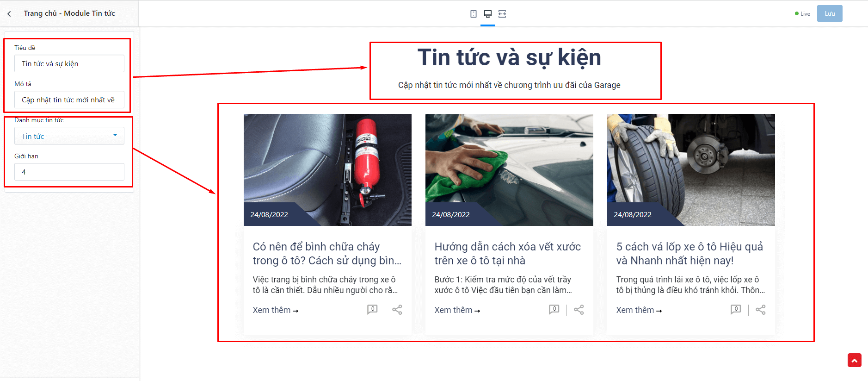This screenshot has width=868, height=381.
Task: Share the scratch removal article
Action: tap(579, 310)
